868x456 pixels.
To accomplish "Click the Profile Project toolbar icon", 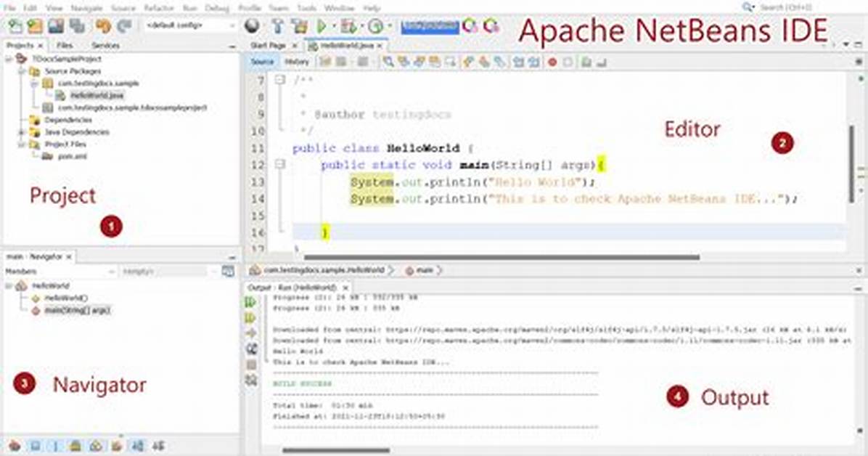I will coord(376,25).
